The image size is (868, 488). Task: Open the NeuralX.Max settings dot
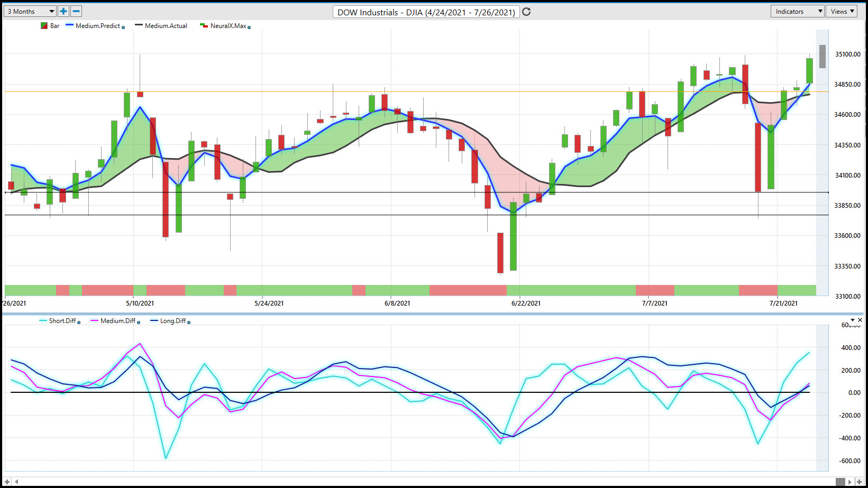(249, 27)
